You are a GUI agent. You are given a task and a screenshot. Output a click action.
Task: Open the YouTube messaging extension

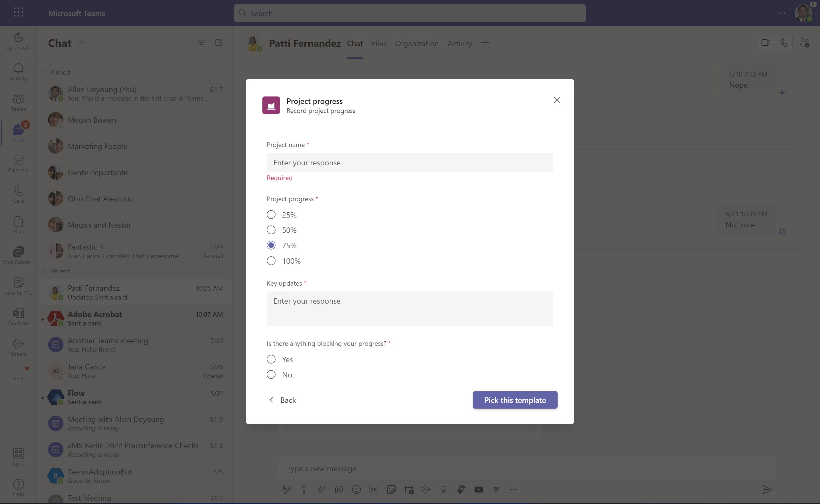click(479, 489)
